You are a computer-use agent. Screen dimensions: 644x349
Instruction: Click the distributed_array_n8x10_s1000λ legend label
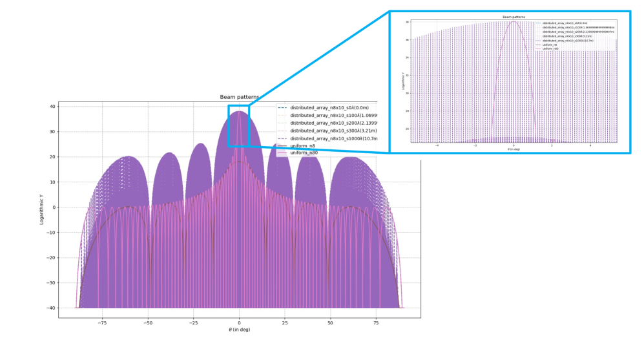pyautogui.click(x=331, y=138)
